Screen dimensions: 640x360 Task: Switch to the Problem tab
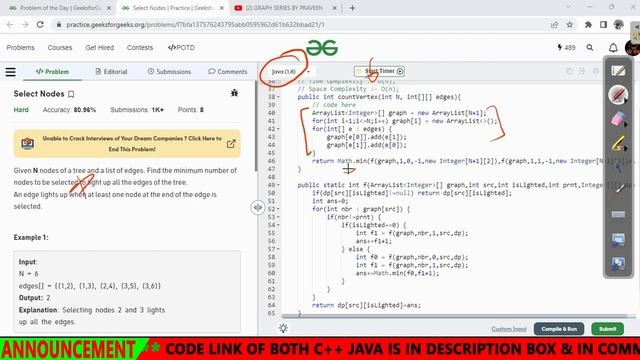pos(52,71)
